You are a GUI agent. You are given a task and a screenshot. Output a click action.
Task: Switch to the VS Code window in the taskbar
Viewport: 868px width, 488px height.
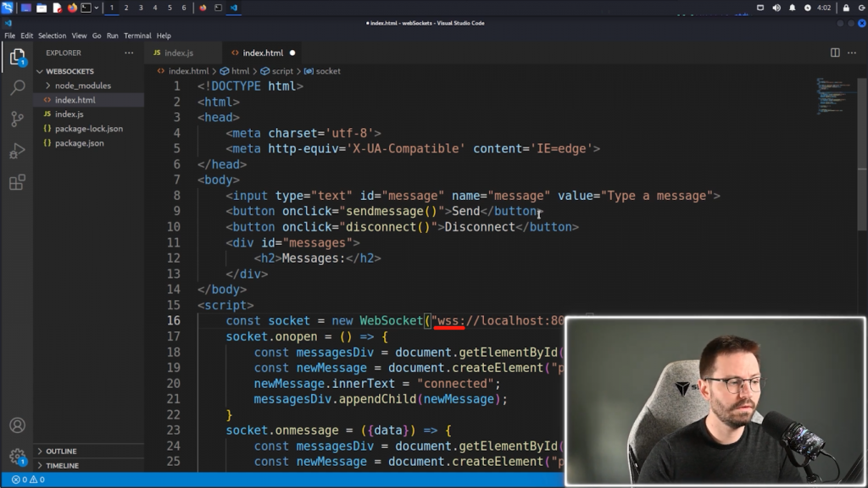point(234,8)
